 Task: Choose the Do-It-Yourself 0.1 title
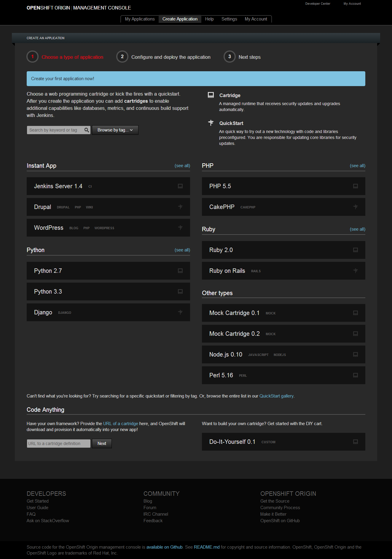click(232, 442)
